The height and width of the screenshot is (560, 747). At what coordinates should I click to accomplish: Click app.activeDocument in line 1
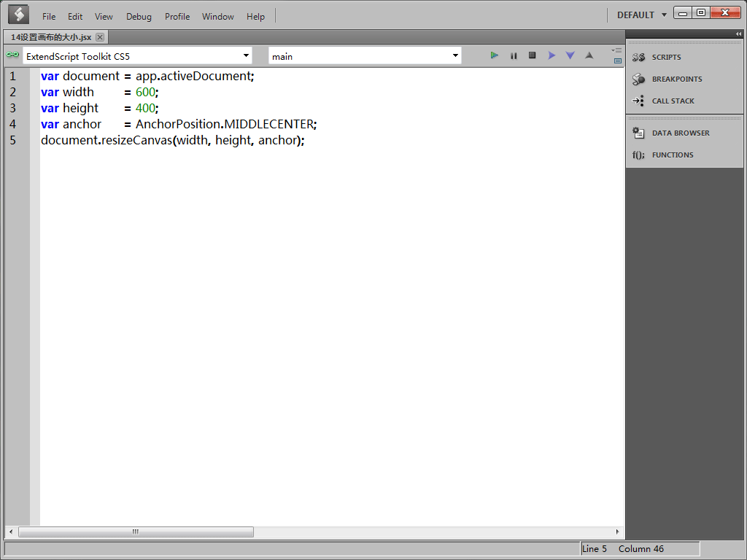pos(193,76)
